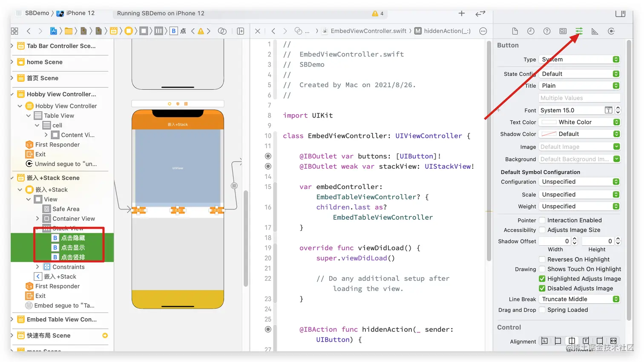Open the Symbol Configuration dropdown
Image resolution: width=644 pixels, height=362 pixels.
pos(579,182)
